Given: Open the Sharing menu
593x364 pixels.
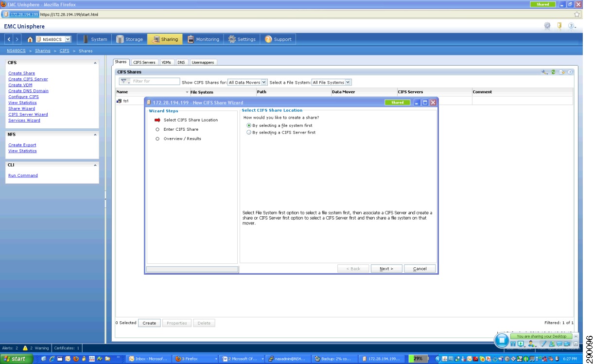Looking at the screenshot, I should coord(165,39).
